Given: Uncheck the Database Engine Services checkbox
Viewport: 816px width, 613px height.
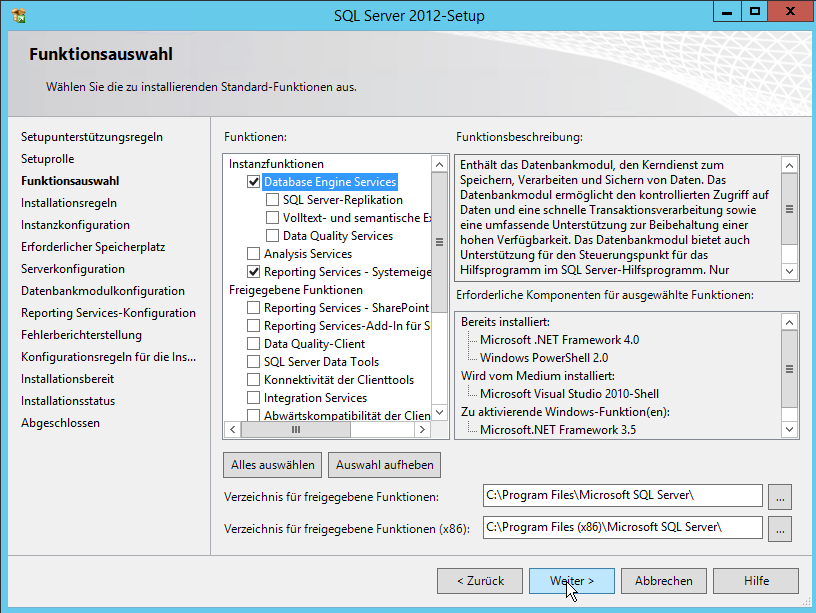Looking at the screenshot, I should [x=253, y=182].
